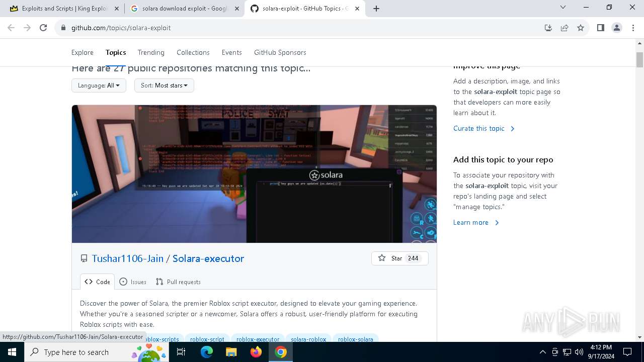644x362 pixels.
Task: Click the page vertical scrollbar thumb
Action: 640,59
